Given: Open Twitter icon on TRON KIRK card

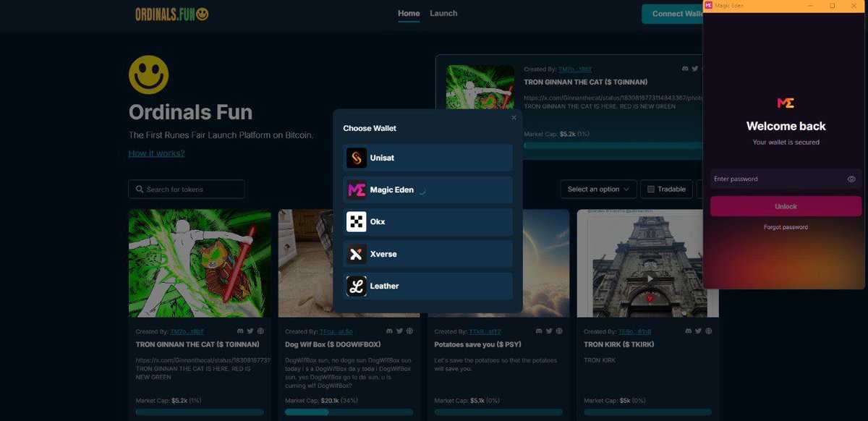Looking at the screenshot, I should pyautogui.click(x=698, y=331).
